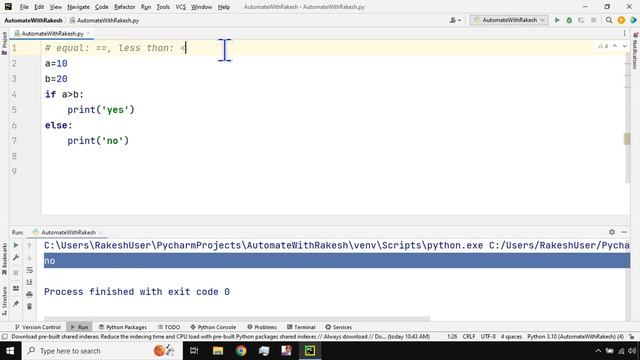Clear Run console with trash icon
Viewport: 640px width, 360px height.
point(29,307)
